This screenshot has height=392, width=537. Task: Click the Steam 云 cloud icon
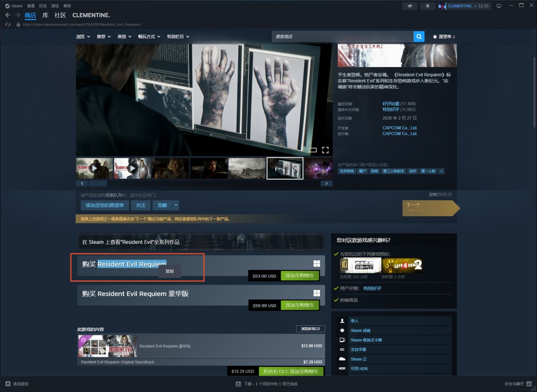342,359
